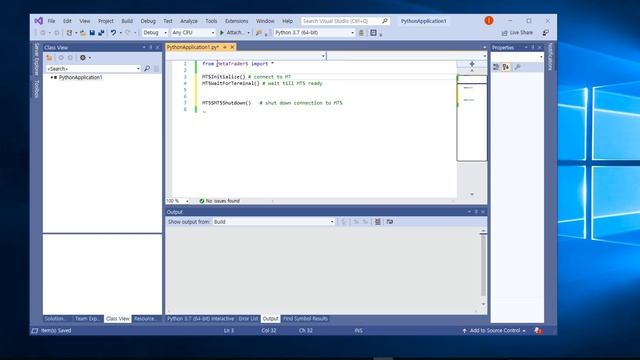Click the editor minimap scrollbar

pos(472,118)
